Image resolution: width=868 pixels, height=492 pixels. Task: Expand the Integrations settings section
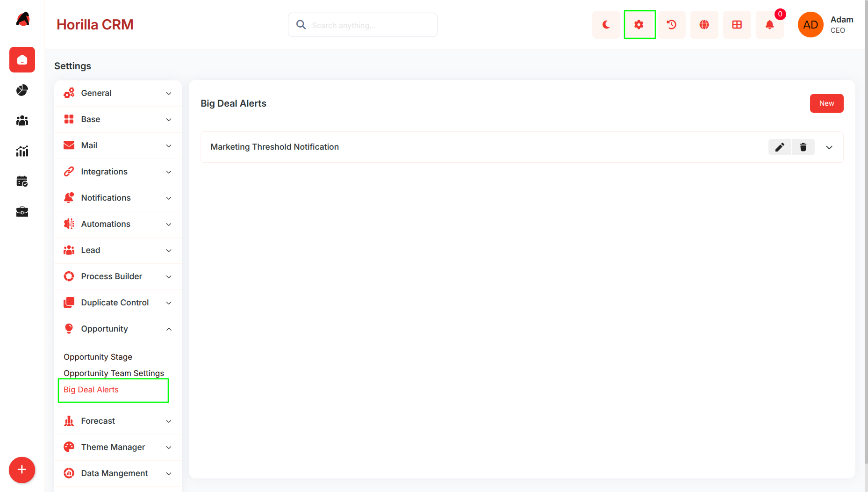(x=118, y=172)
